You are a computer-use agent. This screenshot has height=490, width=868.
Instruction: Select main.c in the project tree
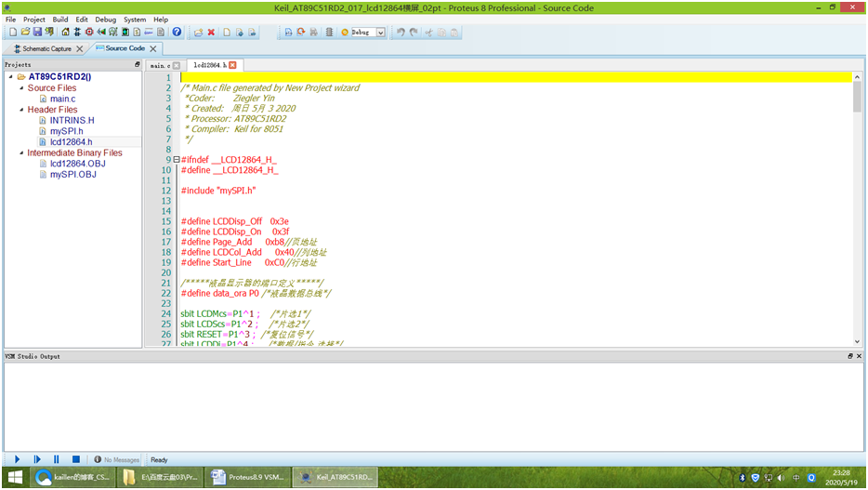[62, 99]
